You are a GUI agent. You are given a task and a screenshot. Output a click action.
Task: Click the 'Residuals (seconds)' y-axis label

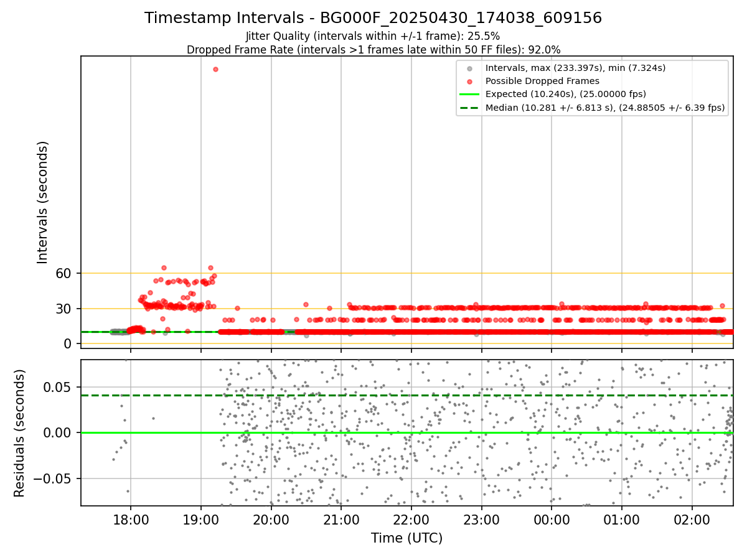[x=20, y=432]
